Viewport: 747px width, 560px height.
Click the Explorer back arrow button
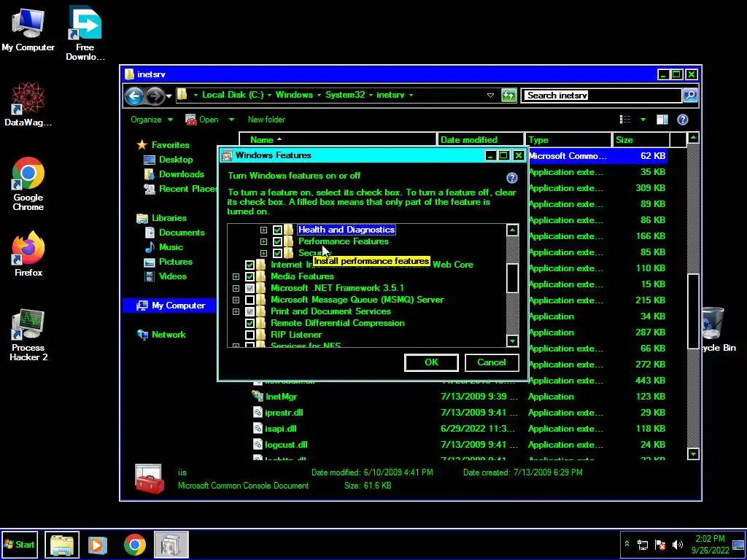click(x=134, y=96)
